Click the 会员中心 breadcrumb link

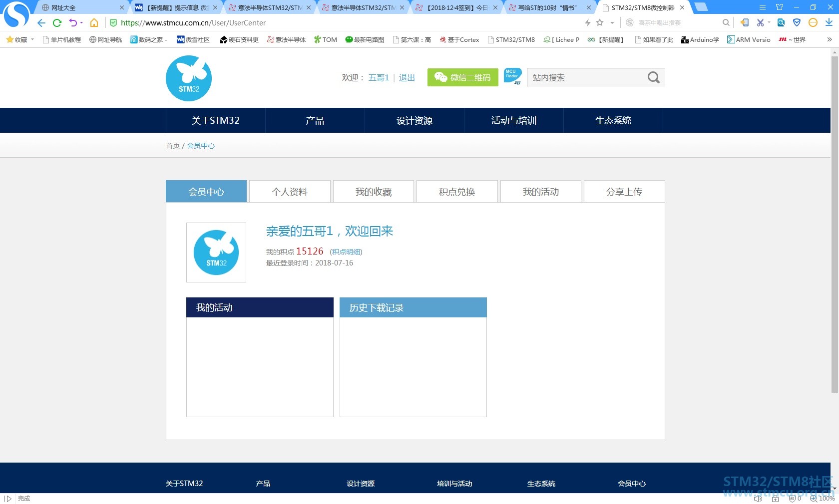[201, 146]
